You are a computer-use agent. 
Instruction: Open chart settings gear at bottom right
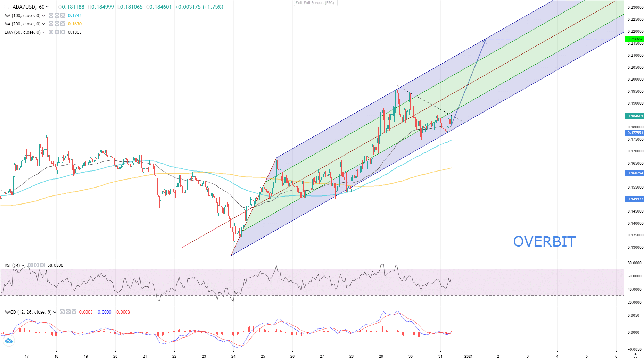635,356
